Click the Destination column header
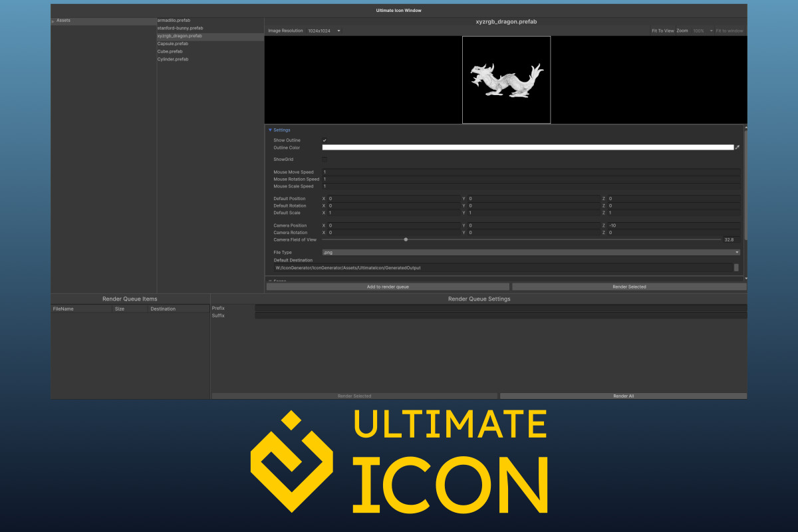 (179, 309)
